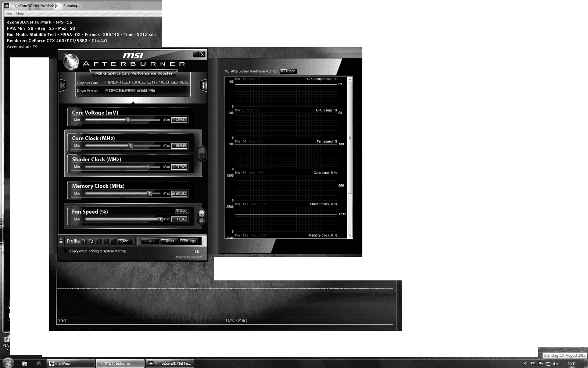Image resolution: width=588 pixels, height=368 pixels.
Task: Click the MSI Afterburner jet logo
Action: pyautogui.click(x=71, y=62)
